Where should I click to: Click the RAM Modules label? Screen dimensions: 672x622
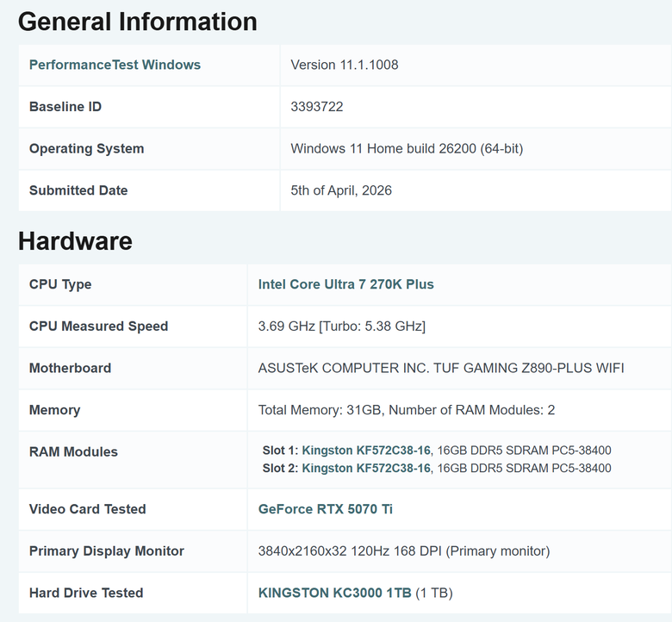(73, 451)
